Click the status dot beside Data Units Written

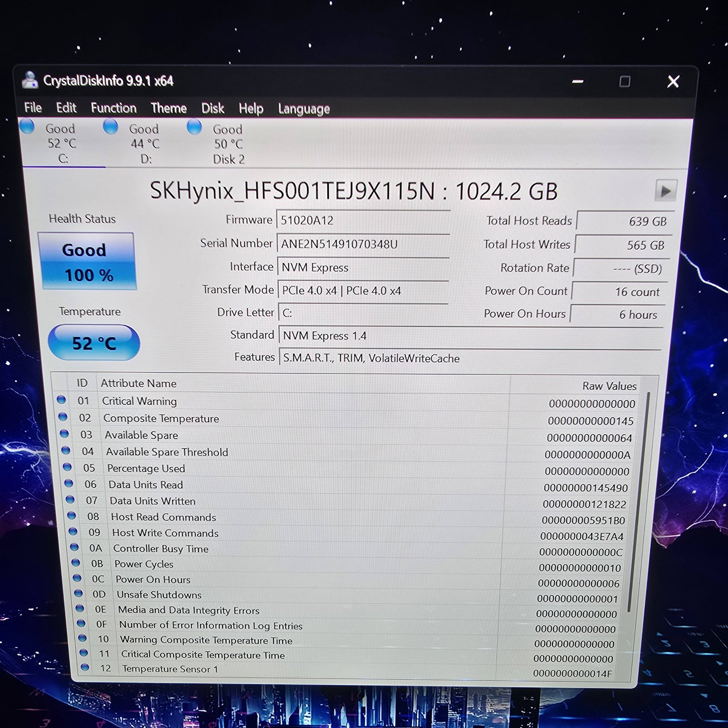70,499
